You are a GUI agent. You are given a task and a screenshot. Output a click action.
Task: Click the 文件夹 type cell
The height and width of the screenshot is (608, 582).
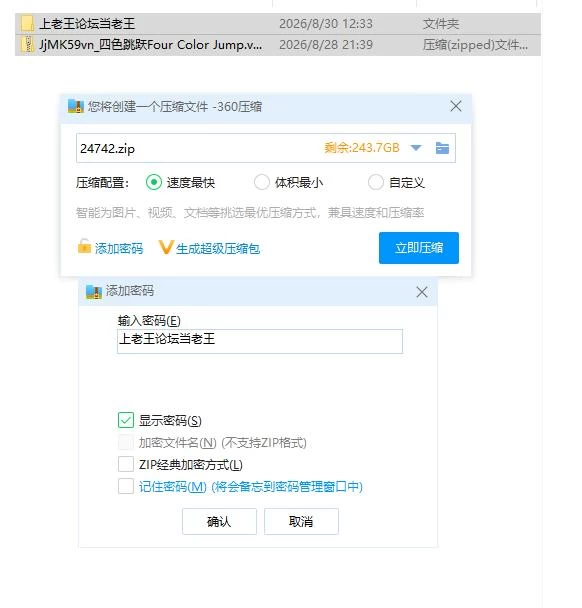(440, 24)
